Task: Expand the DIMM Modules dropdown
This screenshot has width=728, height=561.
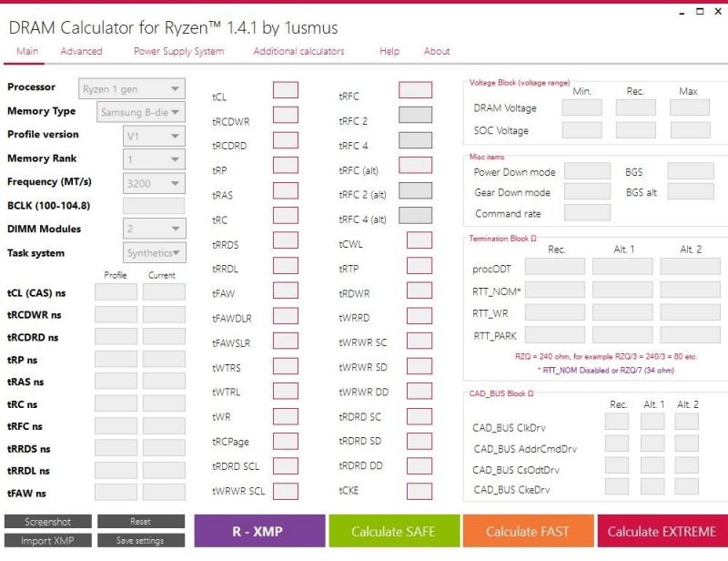Action: coord(154,229)
